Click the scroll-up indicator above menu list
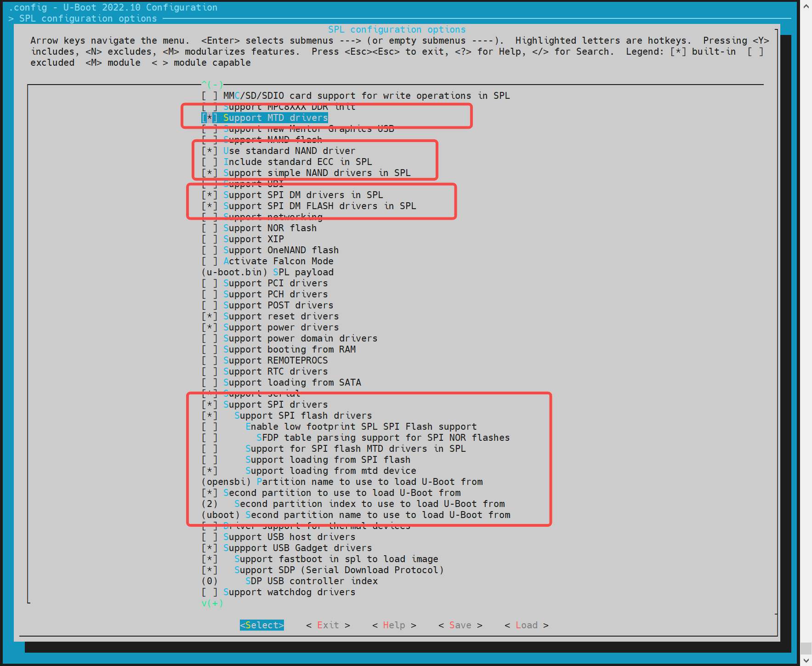 212,85
